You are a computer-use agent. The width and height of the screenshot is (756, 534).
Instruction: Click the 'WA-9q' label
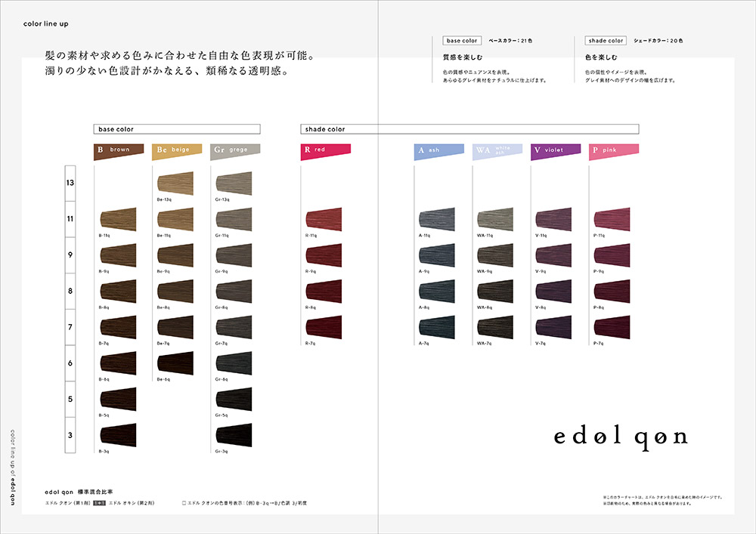pyautogui.click(x=484, y=272)
